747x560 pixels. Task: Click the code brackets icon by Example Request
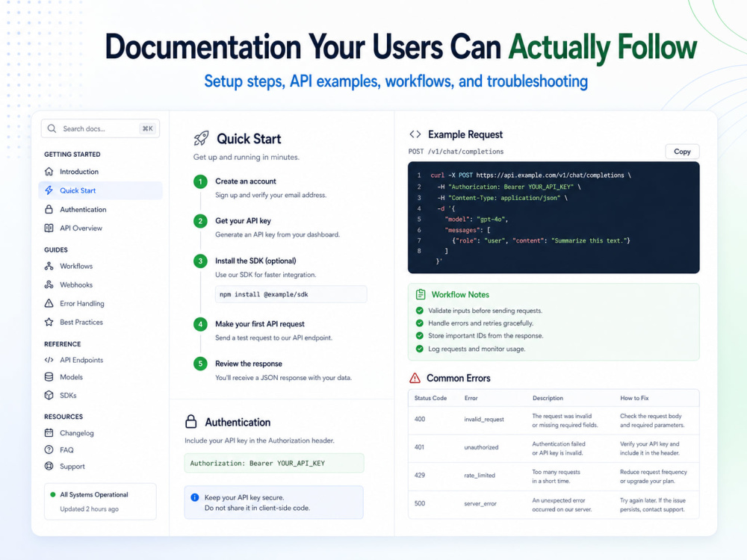pos(415,134)
